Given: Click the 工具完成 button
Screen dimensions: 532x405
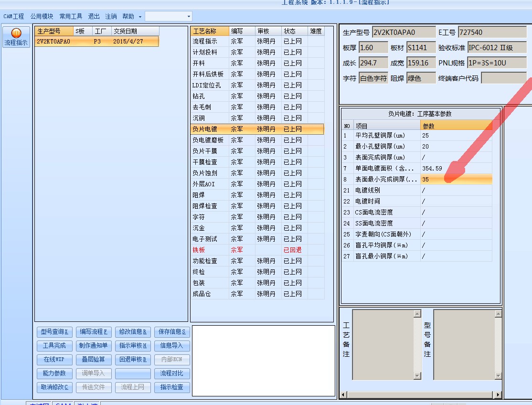Looking at the screenshot, I should tap(54, 346).
